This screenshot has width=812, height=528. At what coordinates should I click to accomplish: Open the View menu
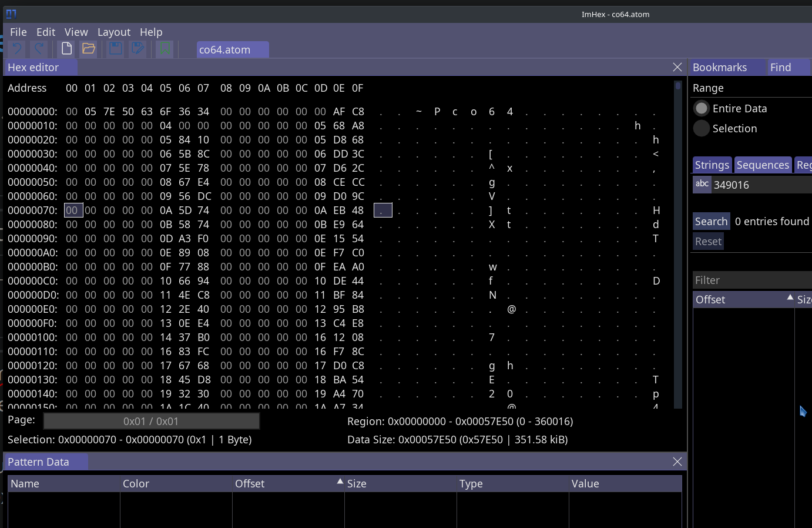pos(76,32)
